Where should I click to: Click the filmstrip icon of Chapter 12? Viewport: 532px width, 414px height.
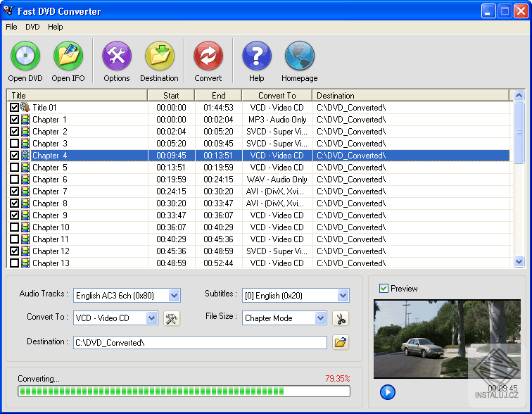(25, 251)
